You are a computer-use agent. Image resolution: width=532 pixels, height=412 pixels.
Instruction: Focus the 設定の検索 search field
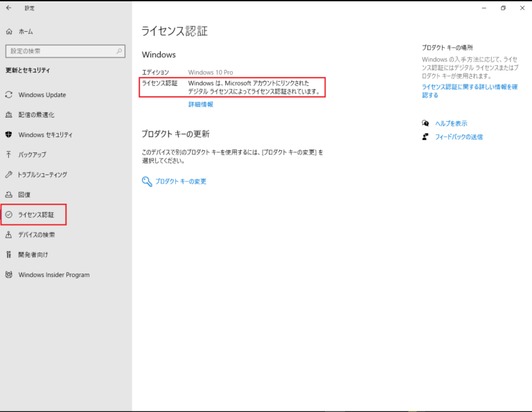click(66, 51)
